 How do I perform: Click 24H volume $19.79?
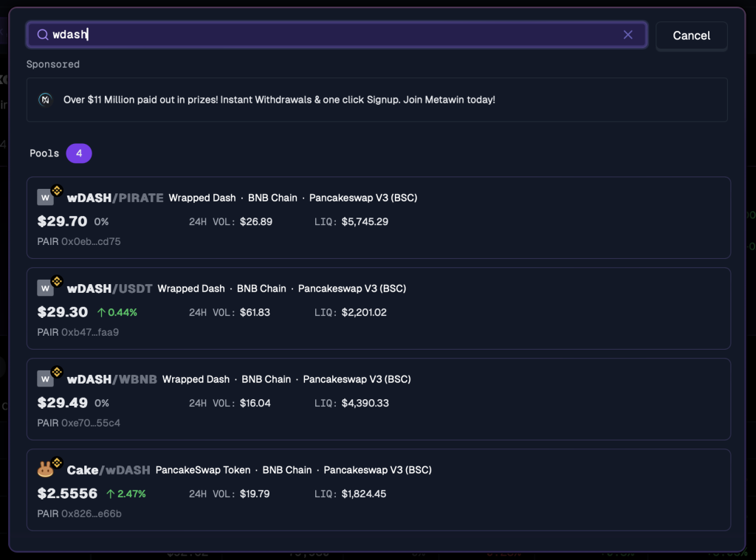tap(255, 494)
